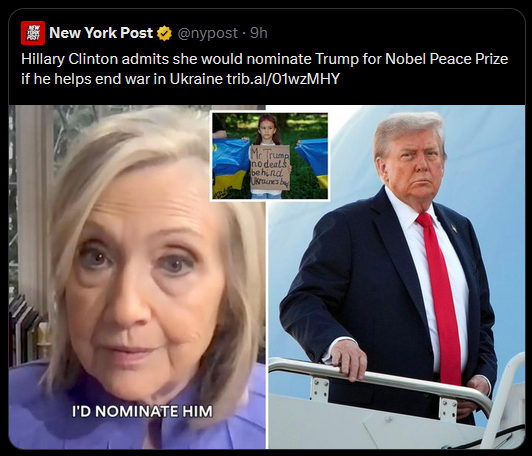Click the gold verified badge
Viewport: 532px width, 456px height.
(x=164, y=33)
